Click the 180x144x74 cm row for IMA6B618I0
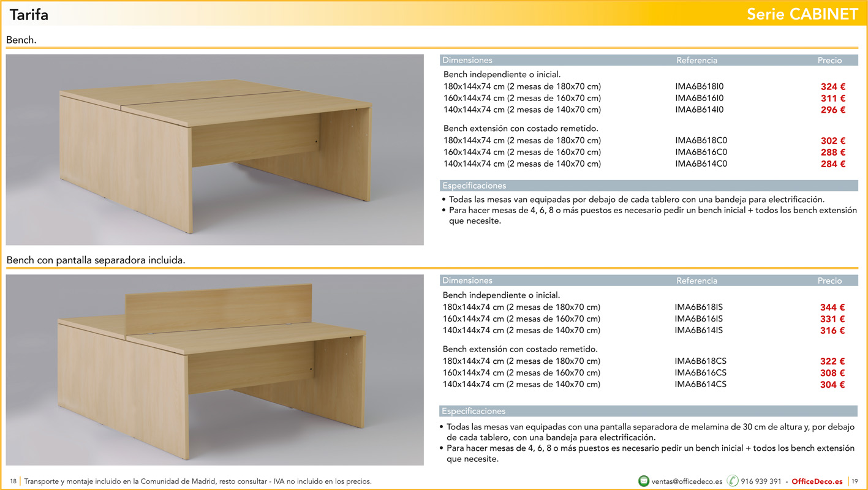The image size is (868, 490). pos(644,86)
